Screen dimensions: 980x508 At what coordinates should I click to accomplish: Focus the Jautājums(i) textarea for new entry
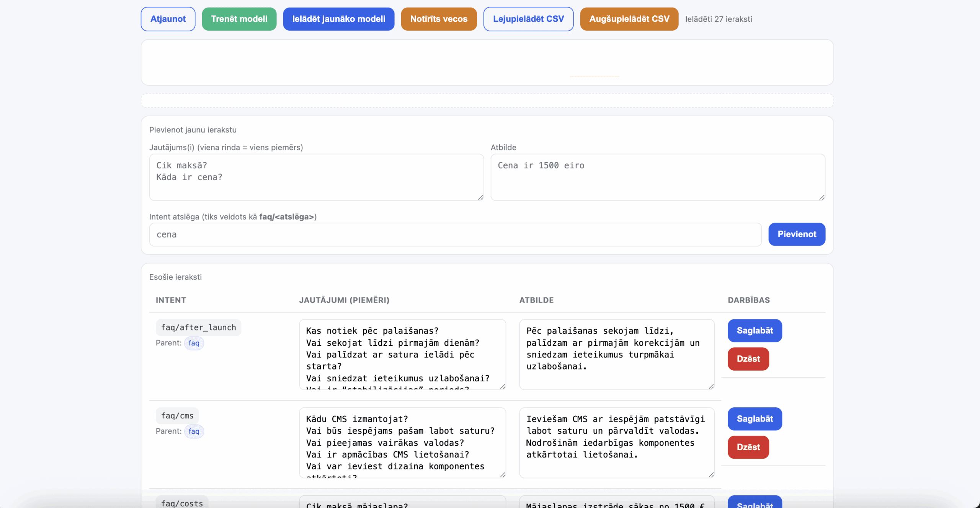pos(316,177)
